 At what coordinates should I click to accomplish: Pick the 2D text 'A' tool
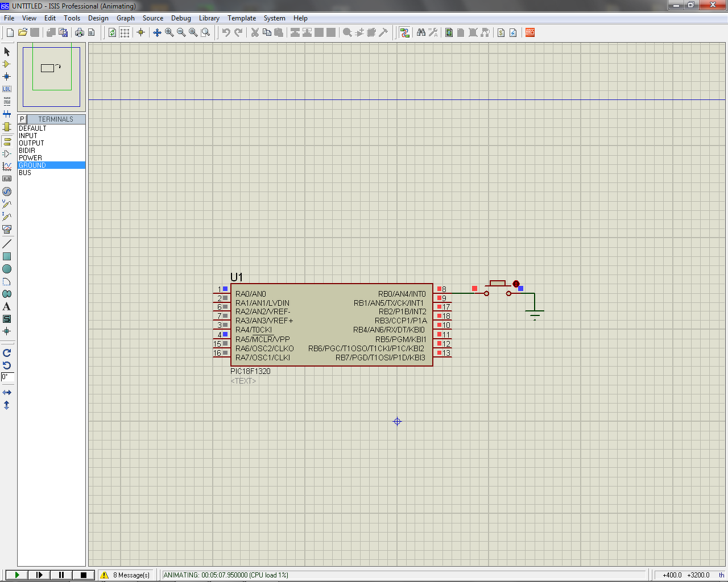[x=7, y=306]
